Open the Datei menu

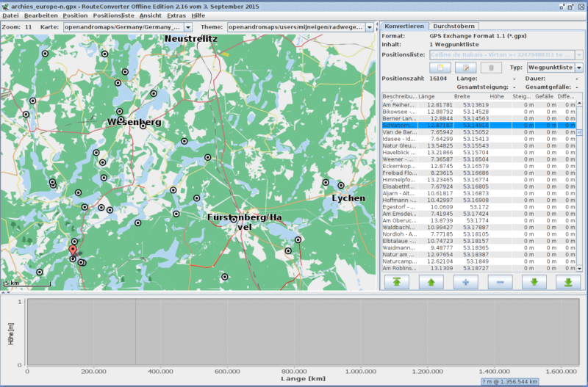[x=10, y=15]
